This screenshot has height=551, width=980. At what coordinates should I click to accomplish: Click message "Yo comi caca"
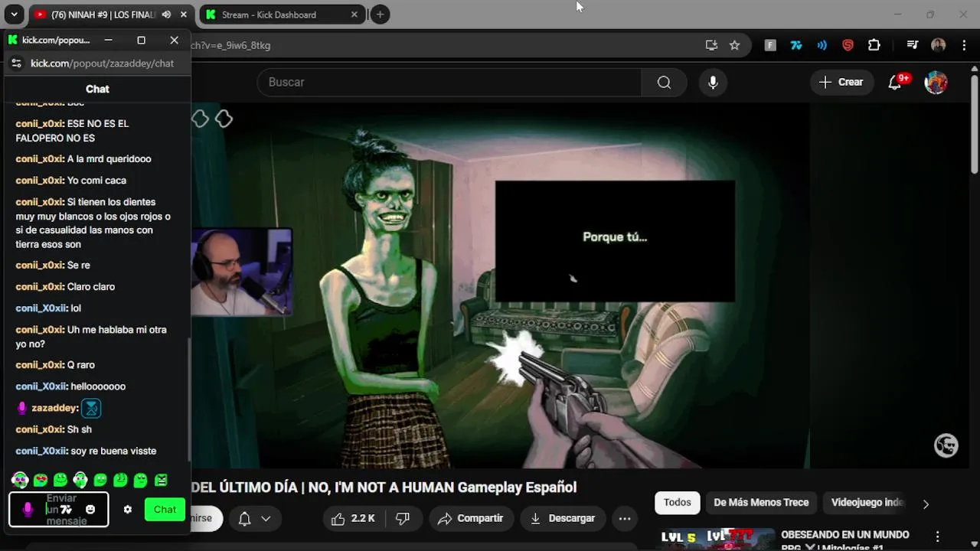click(96, 181)
